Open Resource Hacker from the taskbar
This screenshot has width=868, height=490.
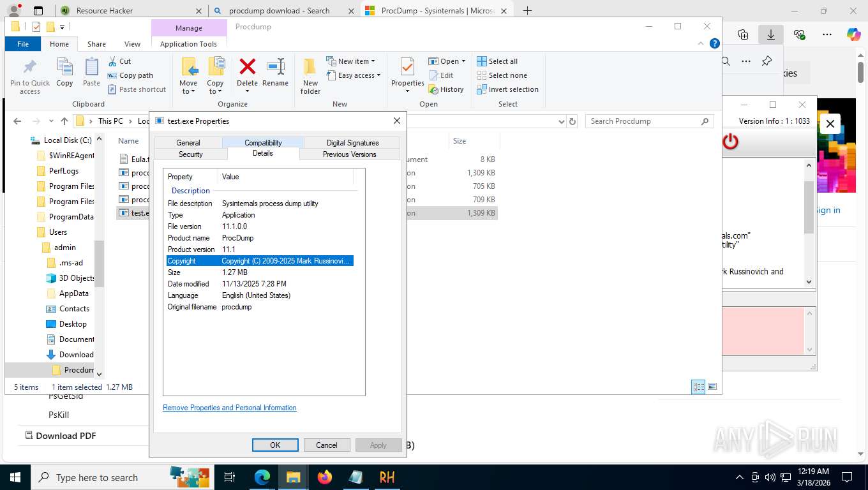coord(387,477)
